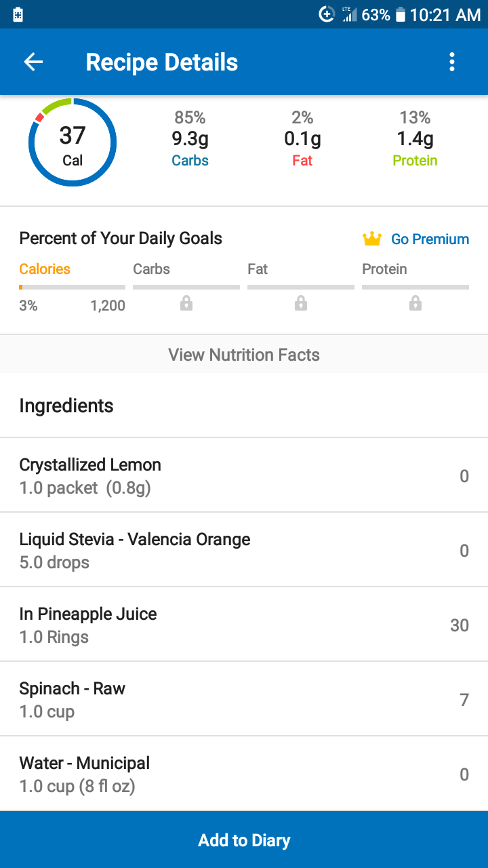Tap the gold crown Premium icon

tap(372, 239)
